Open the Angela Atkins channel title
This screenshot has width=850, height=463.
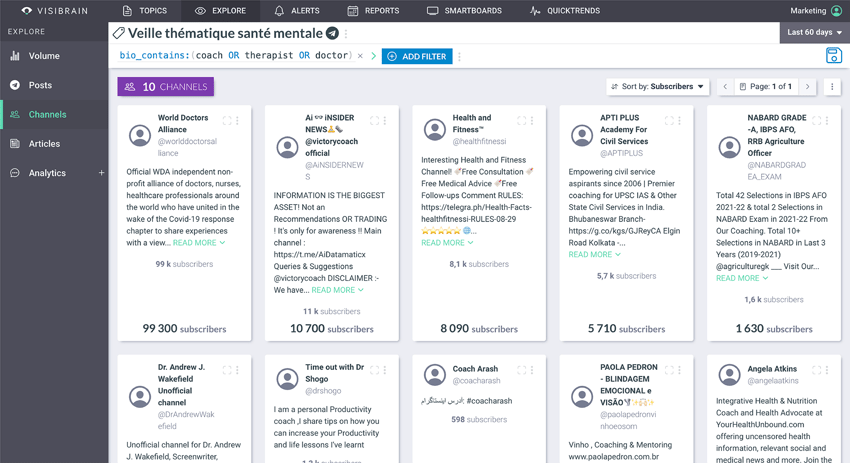tap(772, 369)
